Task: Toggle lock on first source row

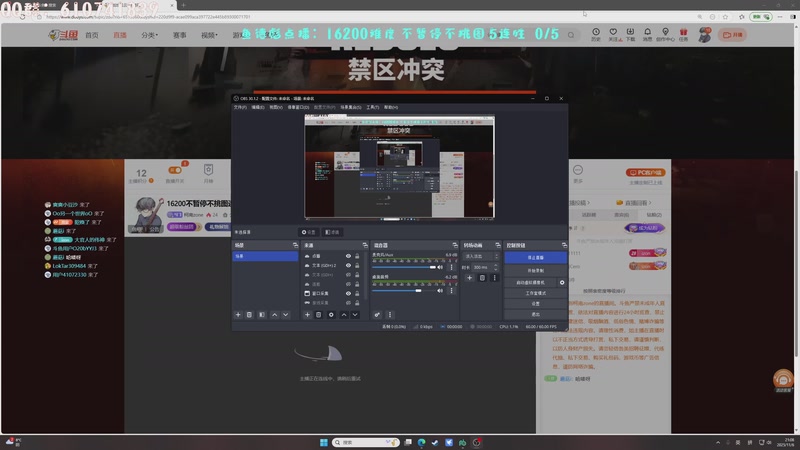Action: pyautogui.click(x=357, y=256)
